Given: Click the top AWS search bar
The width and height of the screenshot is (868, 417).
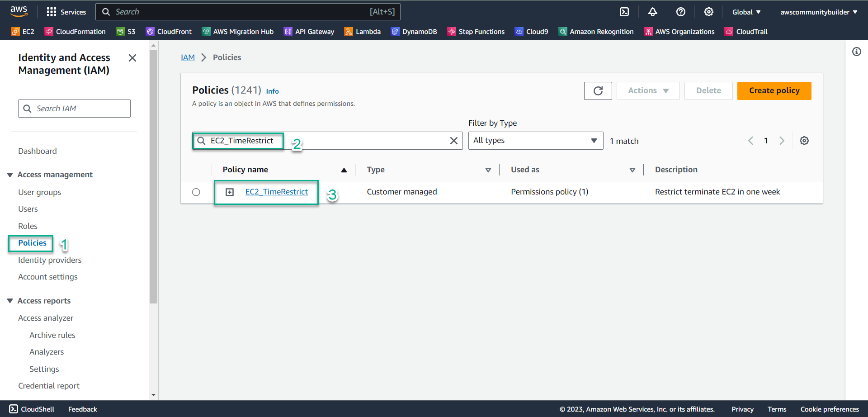Looking at the screenshot, I should [x=248, y=12].
